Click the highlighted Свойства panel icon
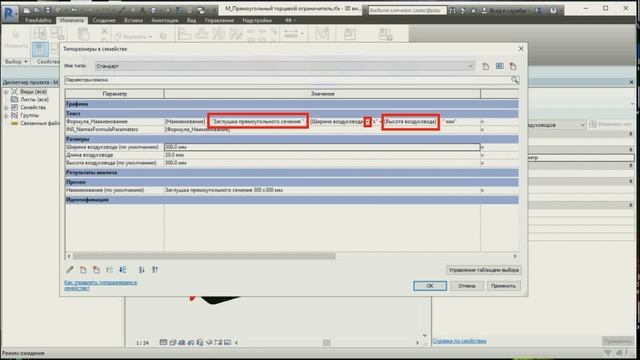 [40, 49]
